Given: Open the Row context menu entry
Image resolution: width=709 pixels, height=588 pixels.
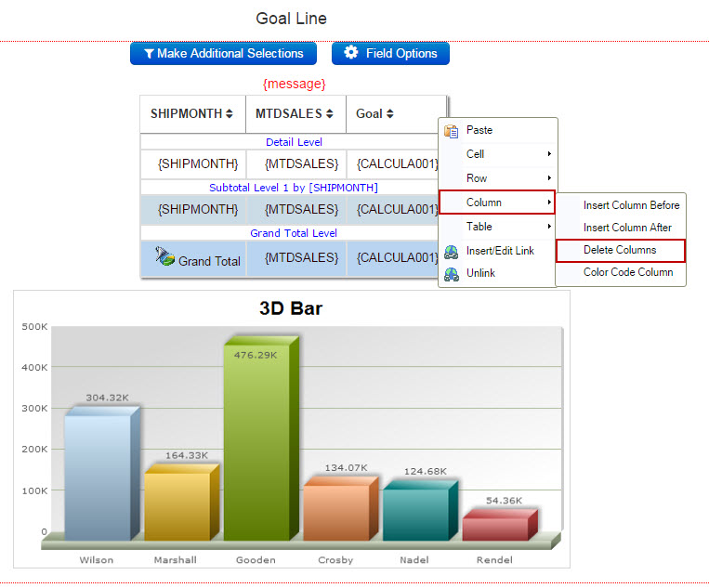Looking at the screenshot, I should (497, 178).
